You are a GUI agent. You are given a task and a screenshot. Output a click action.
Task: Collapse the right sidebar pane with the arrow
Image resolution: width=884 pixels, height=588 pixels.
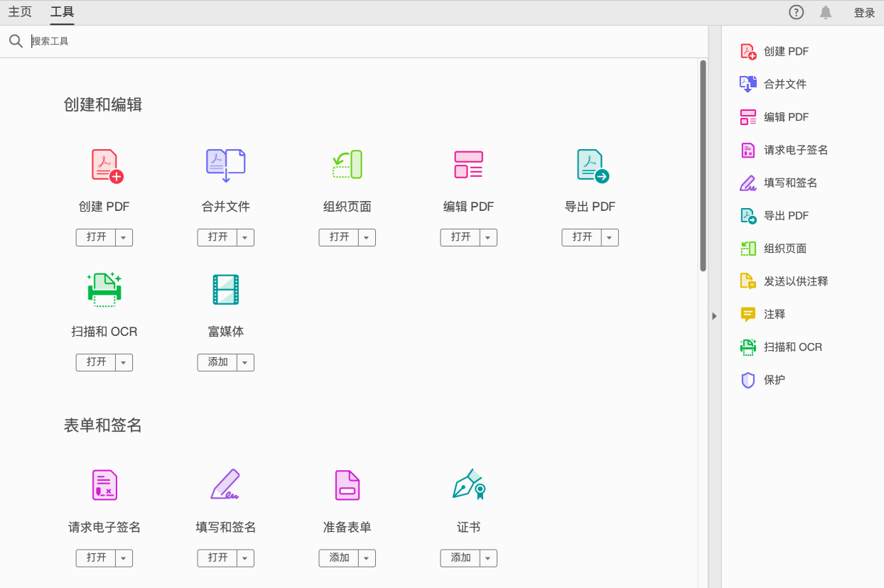(x=715, y=316)
